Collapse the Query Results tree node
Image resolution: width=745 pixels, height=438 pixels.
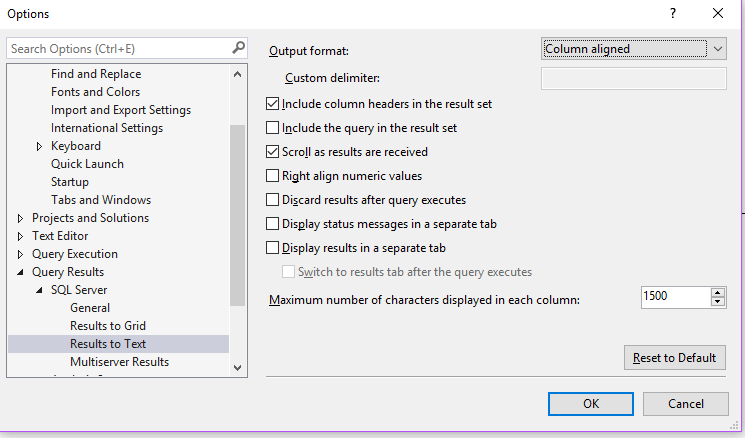pyautogui.click(x=21, y=272)
